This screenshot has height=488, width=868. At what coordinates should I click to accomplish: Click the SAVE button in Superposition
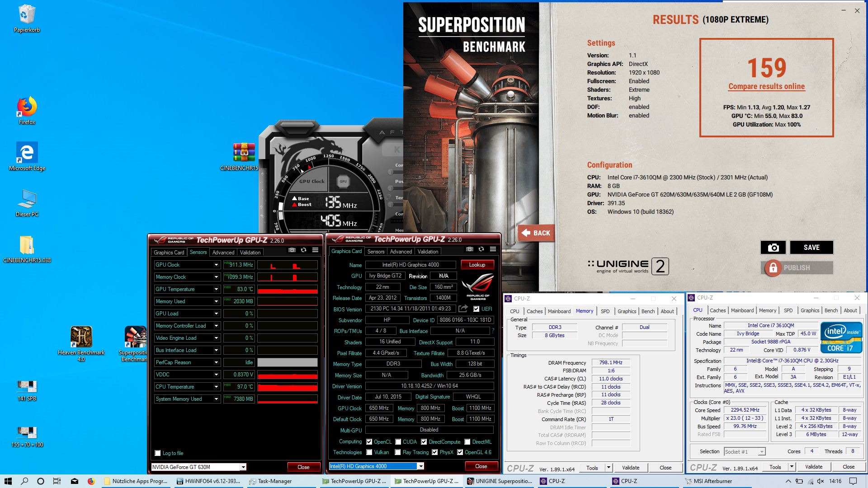point(811,247)
